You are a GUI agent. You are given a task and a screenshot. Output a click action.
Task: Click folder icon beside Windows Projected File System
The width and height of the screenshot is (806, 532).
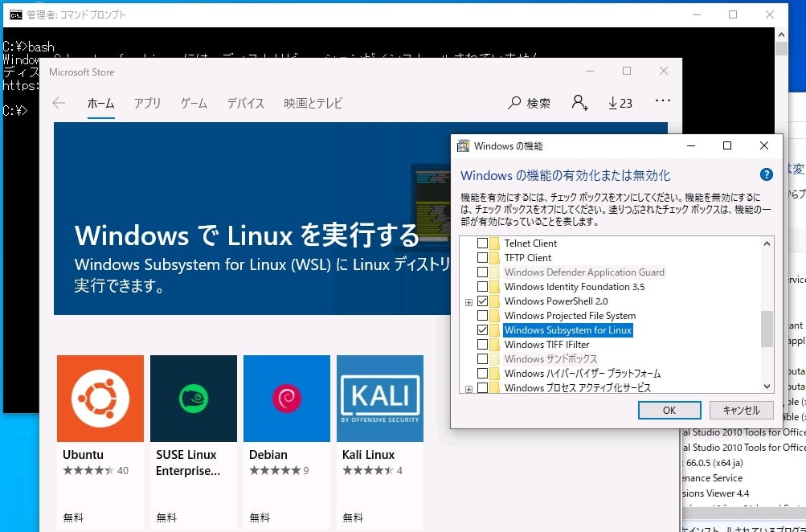[495, 316]
